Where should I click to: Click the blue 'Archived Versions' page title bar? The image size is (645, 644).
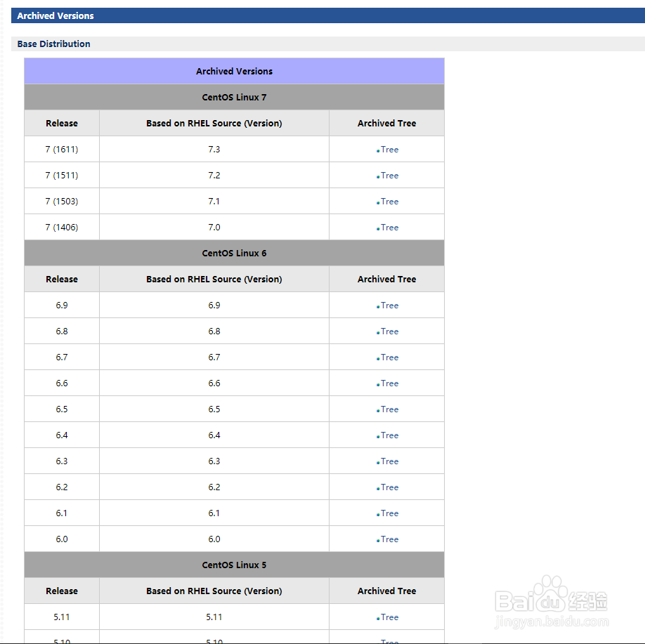click(x=328, y=15)
